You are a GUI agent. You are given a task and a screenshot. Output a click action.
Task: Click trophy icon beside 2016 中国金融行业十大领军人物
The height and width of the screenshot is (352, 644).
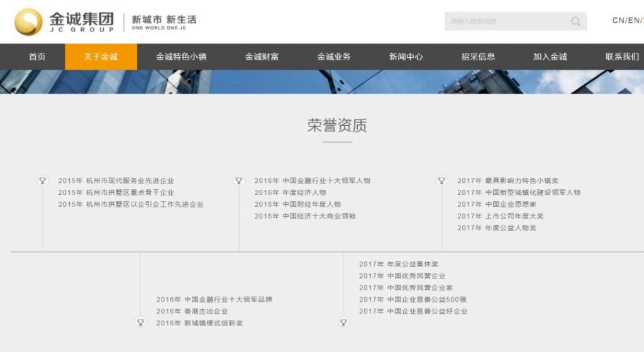pos(239,181)
